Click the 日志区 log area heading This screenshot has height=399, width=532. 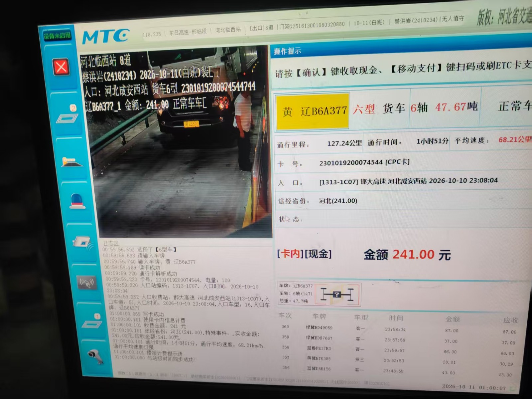coord(111,243)
